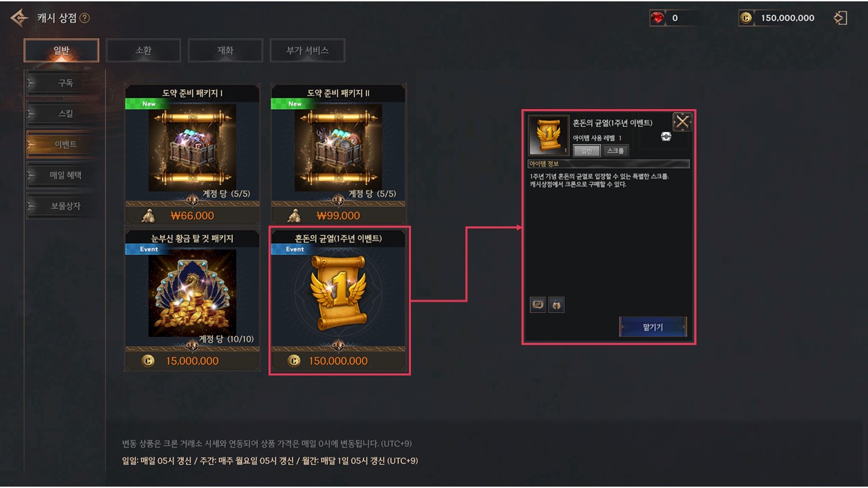
Task: Click the chat link icon in item popup
Action: [x=538, y=305]
